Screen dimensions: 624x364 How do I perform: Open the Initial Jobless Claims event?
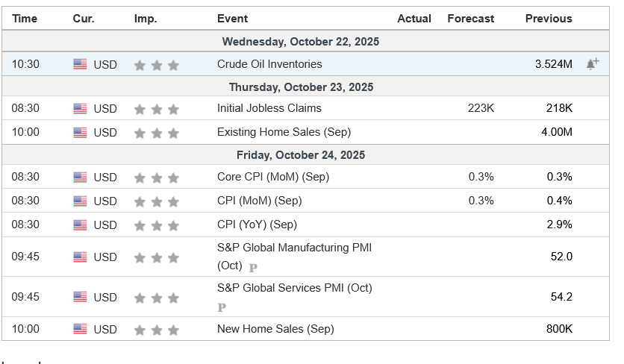[x=269, y=108]
